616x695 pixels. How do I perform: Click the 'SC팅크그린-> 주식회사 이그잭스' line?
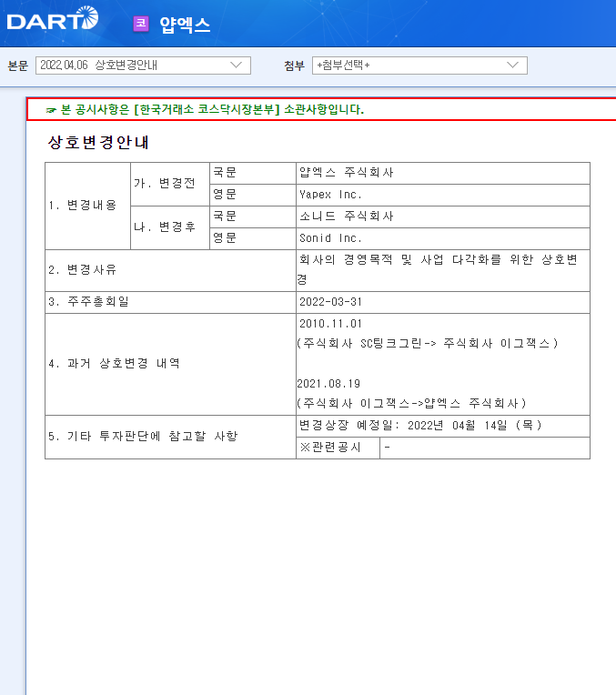[428, 344]
